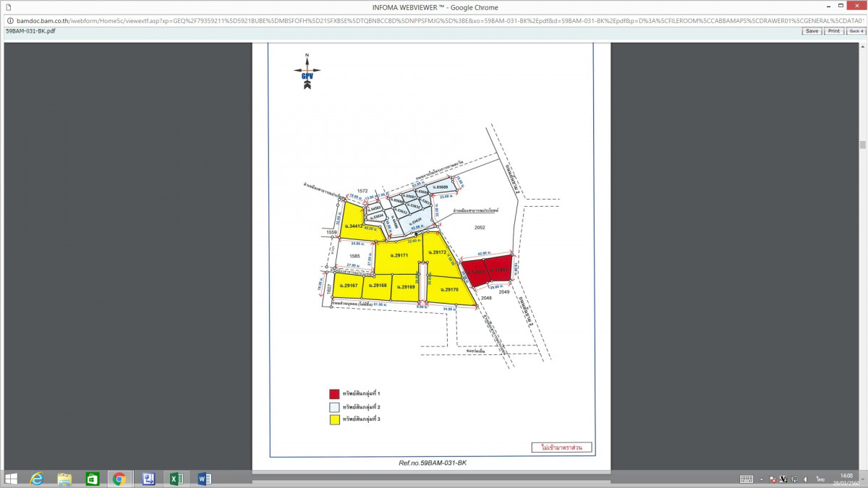Click the light blue legend swatch for group 2
The image size is (868, 488).
point(334,407)
